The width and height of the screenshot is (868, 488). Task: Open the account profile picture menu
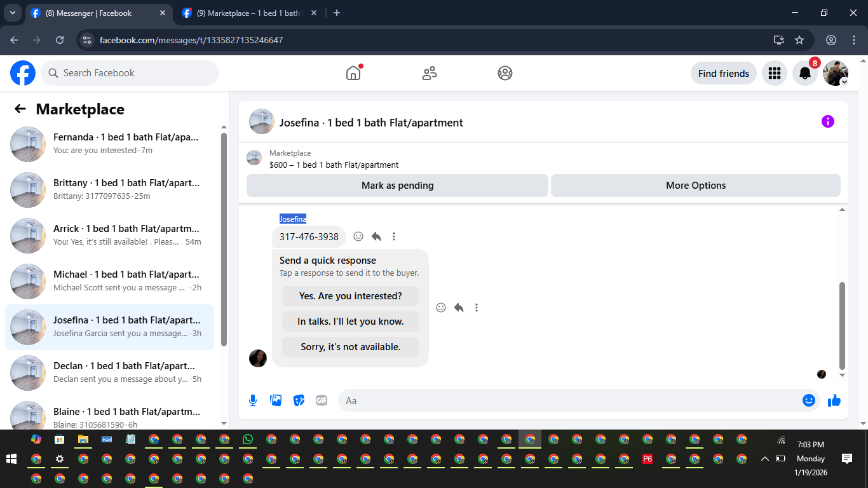(x=836, y=73)
